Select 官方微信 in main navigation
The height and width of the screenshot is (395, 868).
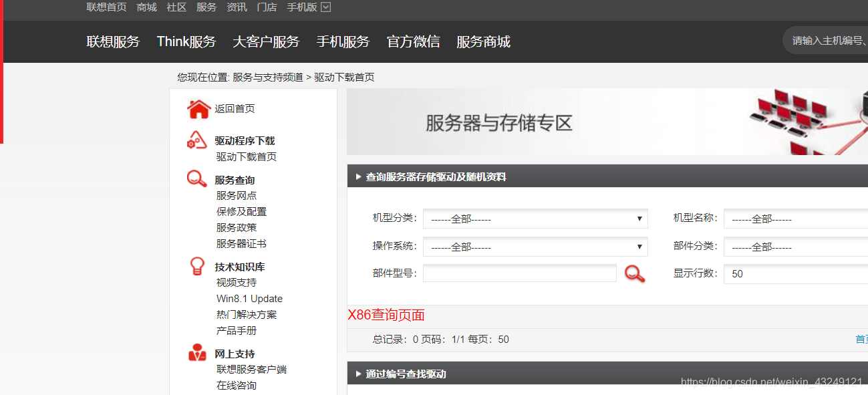[x=413, y=41]
